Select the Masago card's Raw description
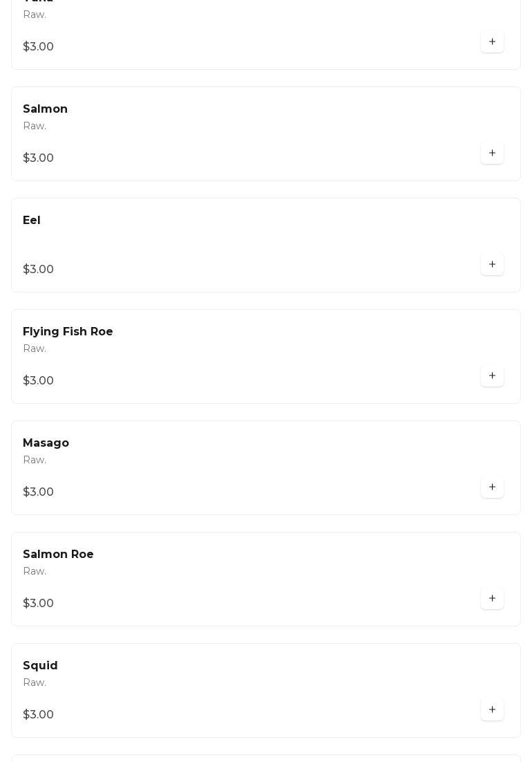532x762 pixels. point(35,461)
